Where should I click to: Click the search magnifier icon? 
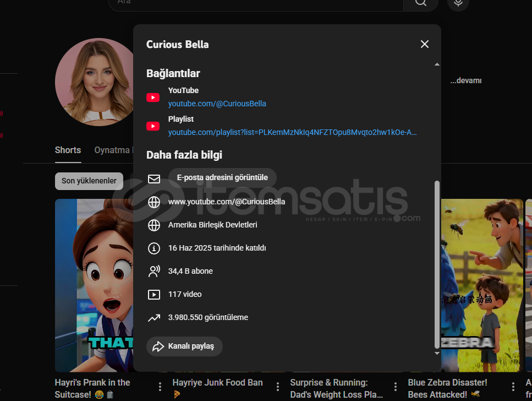(x=420, y=3)
